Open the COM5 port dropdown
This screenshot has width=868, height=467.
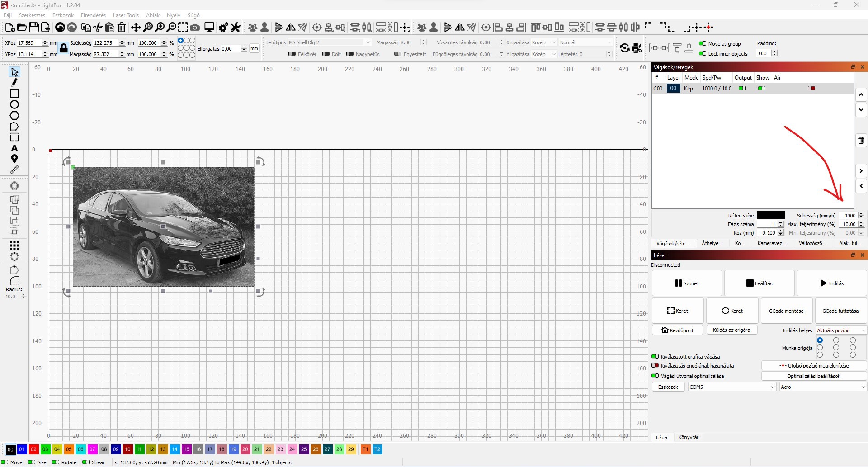click(x=732, y=387)
